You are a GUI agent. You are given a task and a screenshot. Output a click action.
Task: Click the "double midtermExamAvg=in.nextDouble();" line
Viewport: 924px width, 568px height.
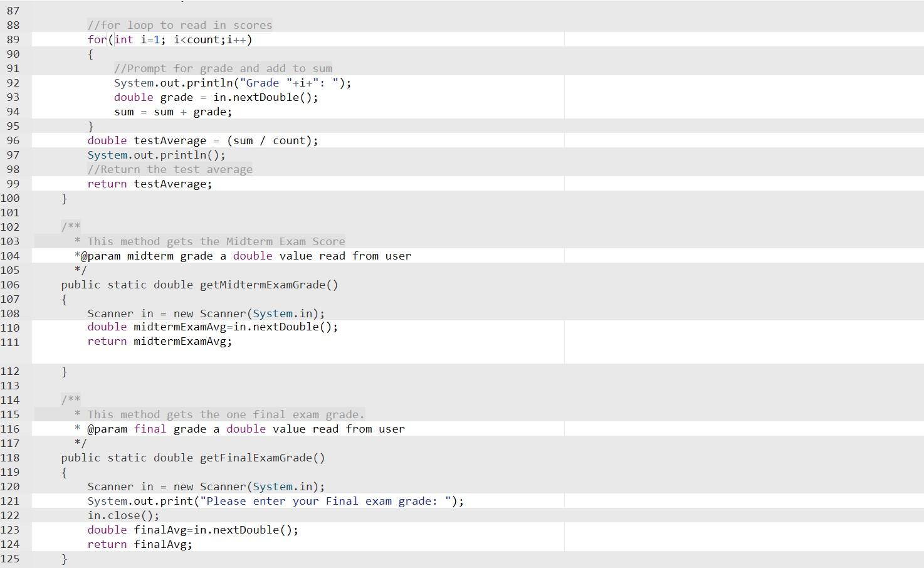coord(213,327)
